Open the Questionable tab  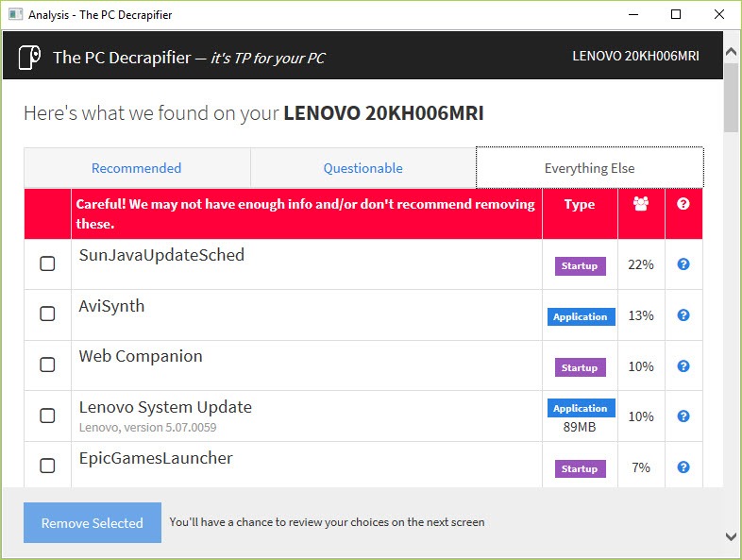click(363, 168)
